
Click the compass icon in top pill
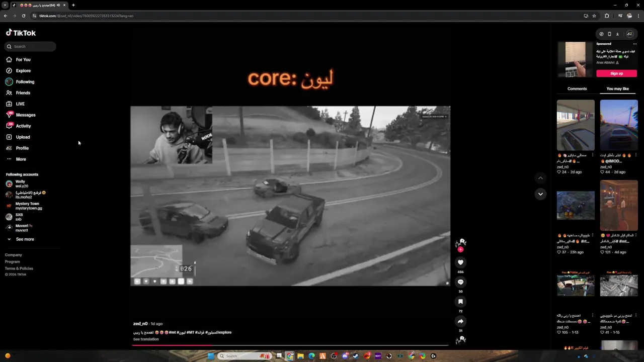tap(601, 34)
